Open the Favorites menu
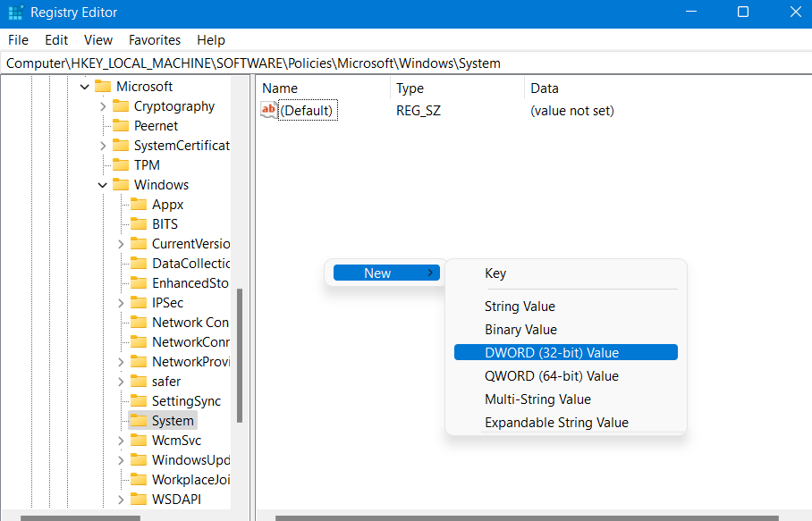This screenshot has height=521, width=812. [155, 40]
